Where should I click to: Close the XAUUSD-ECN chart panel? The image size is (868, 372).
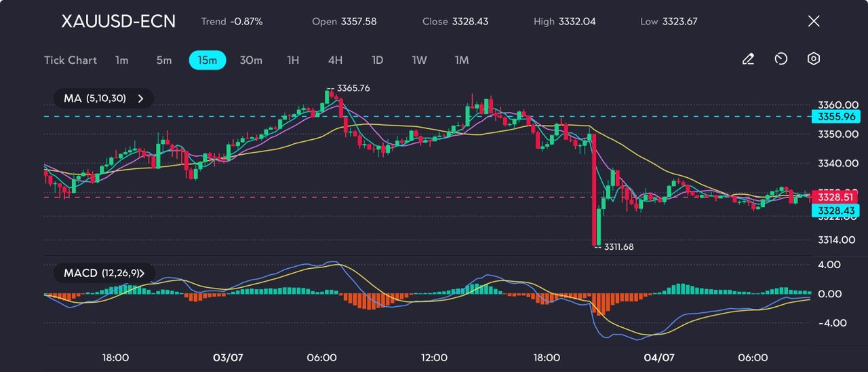pos(814,21)
